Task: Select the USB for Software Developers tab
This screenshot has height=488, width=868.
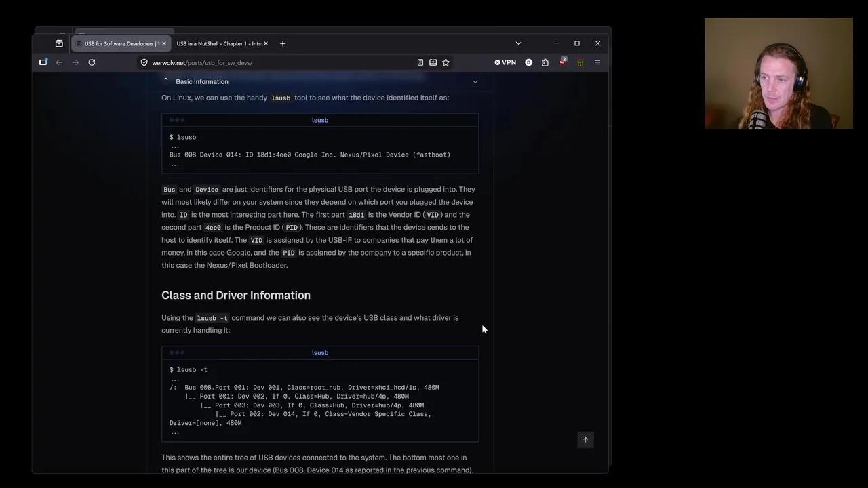Action: [119, 43]
